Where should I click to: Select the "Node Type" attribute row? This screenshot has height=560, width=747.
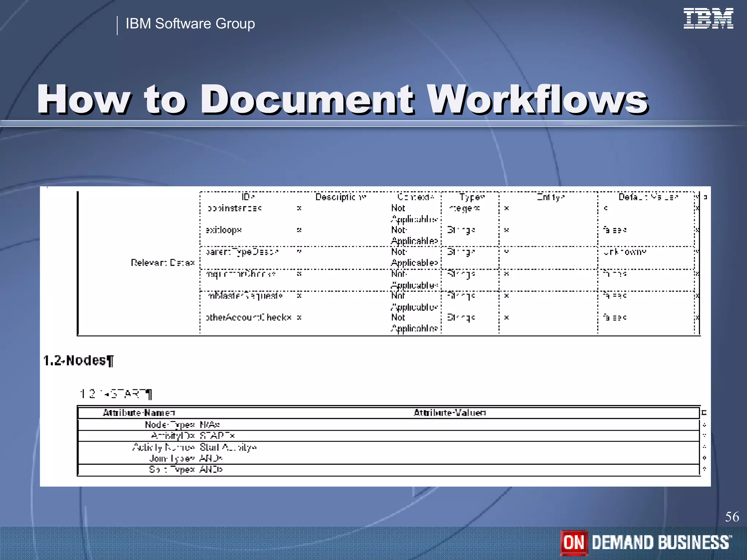click(x=388, y=425)
